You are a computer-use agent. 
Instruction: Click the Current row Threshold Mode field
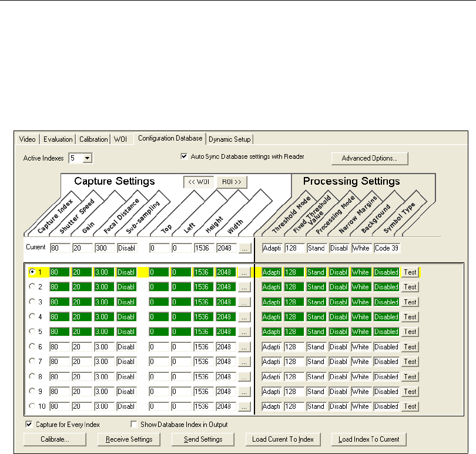click(x=272, y=248)
